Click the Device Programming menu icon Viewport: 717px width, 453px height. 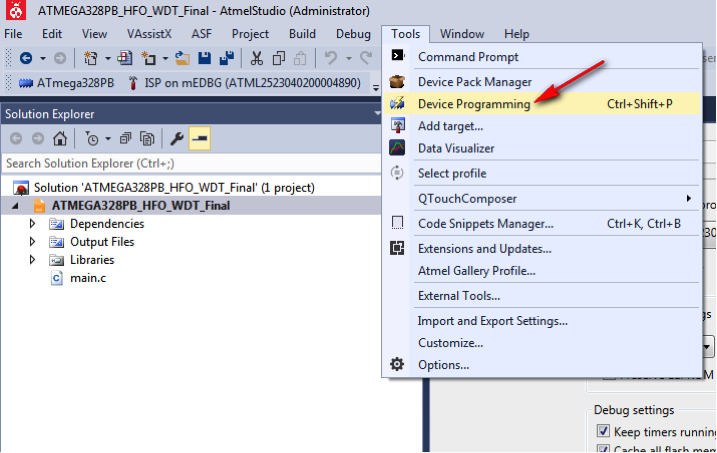[x=398, y=104]
